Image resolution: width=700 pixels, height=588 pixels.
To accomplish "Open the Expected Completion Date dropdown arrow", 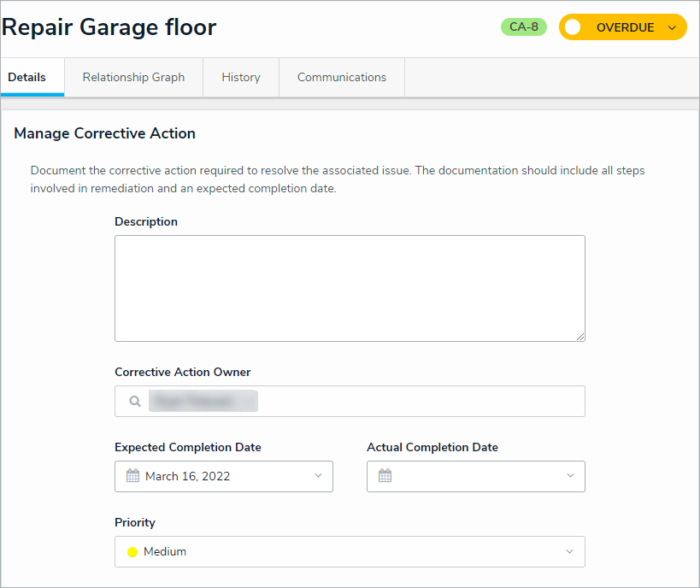I will (318, 476).
